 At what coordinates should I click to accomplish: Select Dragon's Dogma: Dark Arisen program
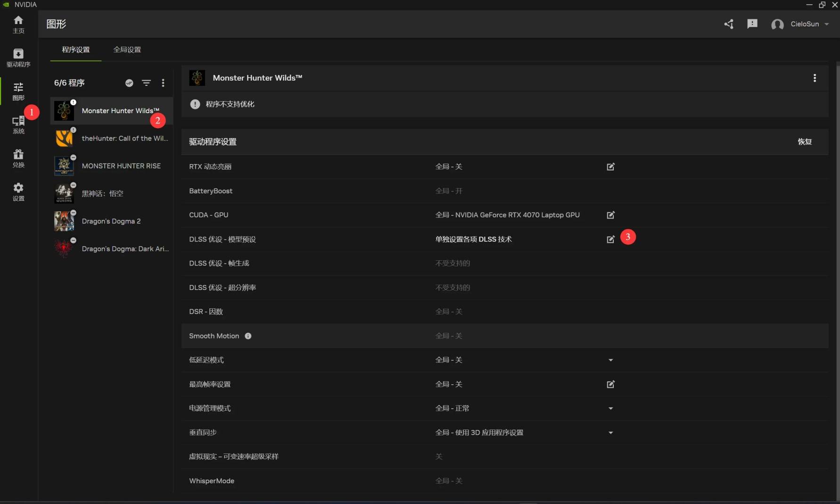[112, 248]
